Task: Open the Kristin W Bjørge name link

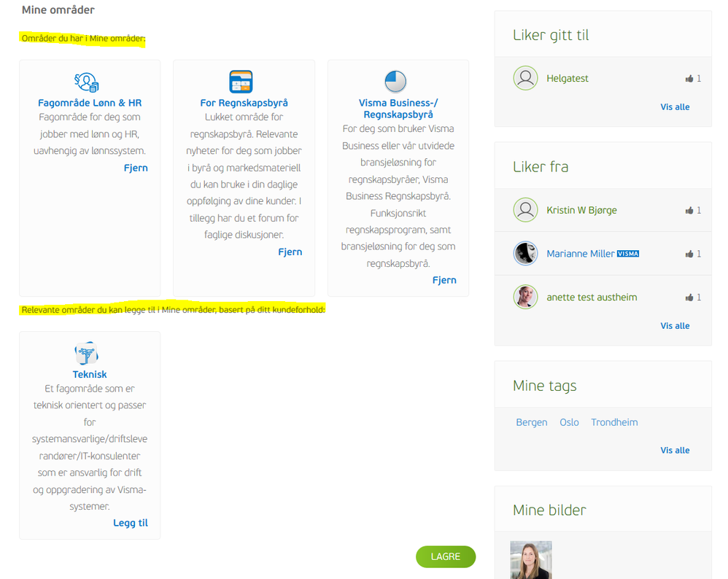Action: coord(582,210)
